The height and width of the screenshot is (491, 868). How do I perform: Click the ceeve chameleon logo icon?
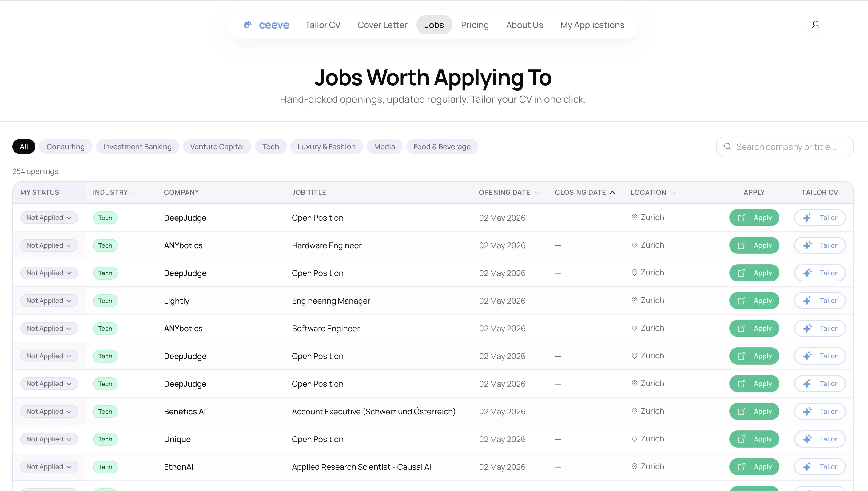248,25
